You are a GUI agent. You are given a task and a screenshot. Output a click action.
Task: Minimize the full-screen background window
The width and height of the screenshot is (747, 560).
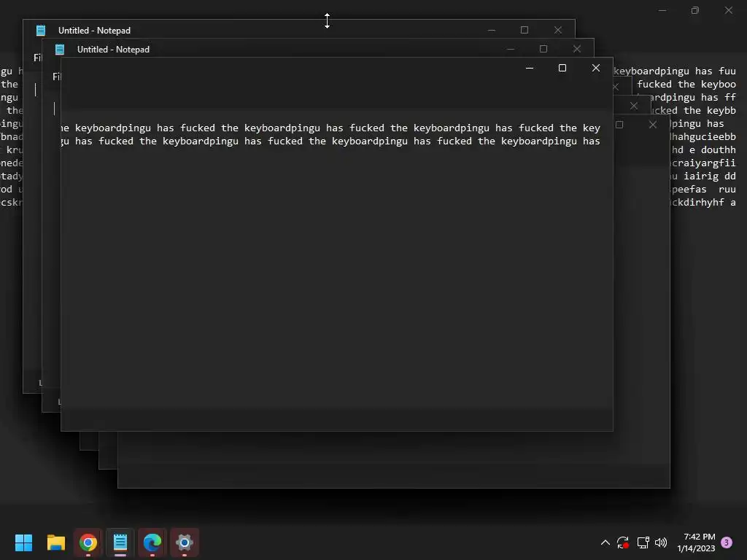pos(662,10)
